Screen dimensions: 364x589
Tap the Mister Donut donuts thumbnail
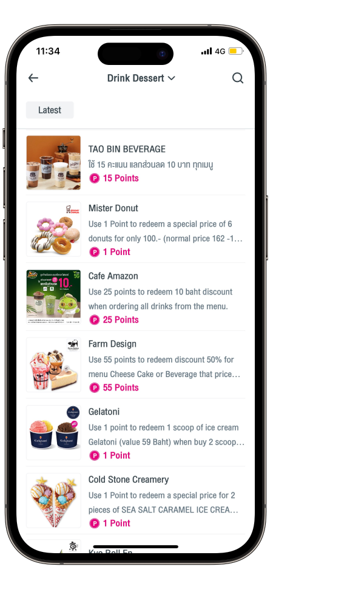tap(53, 229)
